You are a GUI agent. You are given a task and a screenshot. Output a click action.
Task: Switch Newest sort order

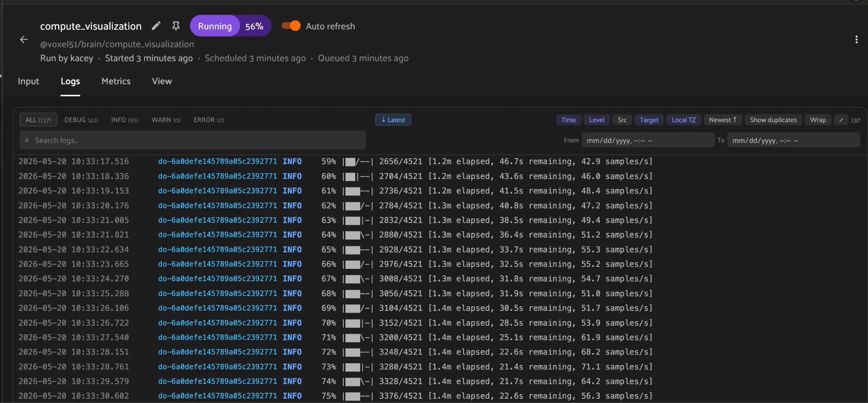723,120
